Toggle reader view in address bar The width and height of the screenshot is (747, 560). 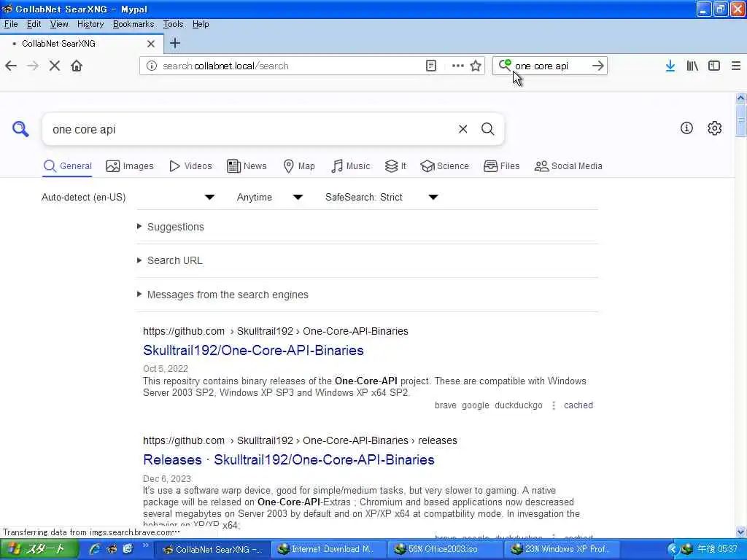(430, 66)
